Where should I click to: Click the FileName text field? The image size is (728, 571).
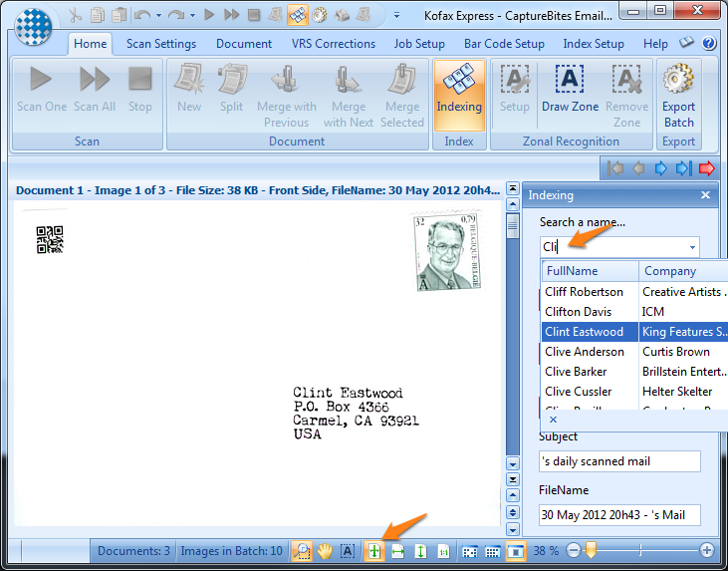(619, 515)
